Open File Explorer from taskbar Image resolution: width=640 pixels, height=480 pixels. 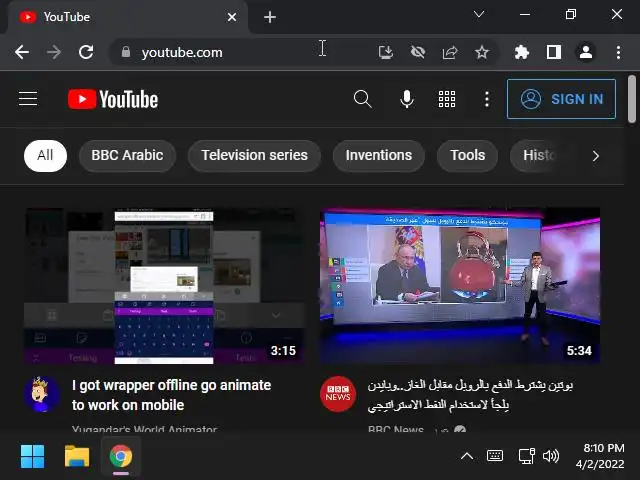pos(77,456)
